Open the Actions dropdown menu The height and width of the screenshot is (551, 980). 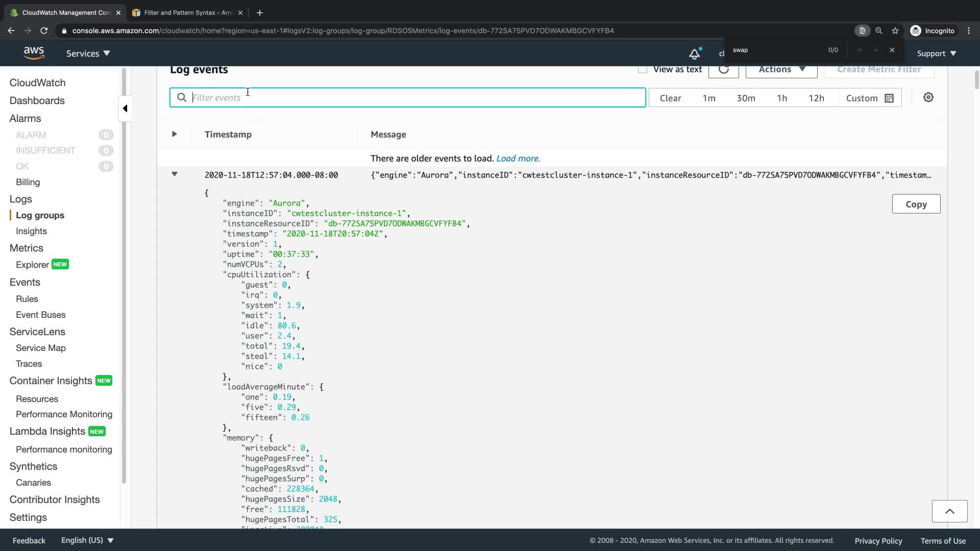(781, 69)
